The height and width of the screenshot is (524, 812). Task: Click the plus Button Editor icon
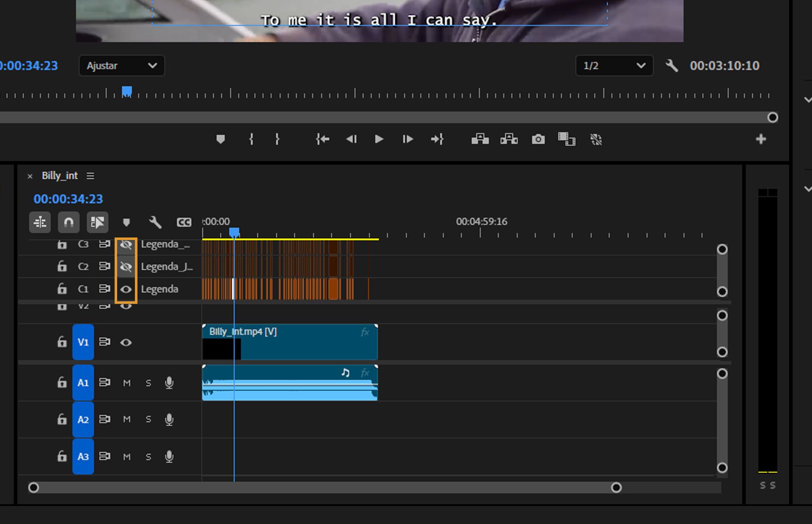click(761, 139)
